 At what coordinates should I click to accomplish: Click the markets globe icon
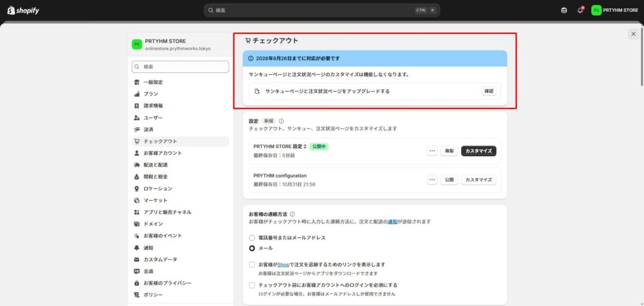(x=136, y=200)
